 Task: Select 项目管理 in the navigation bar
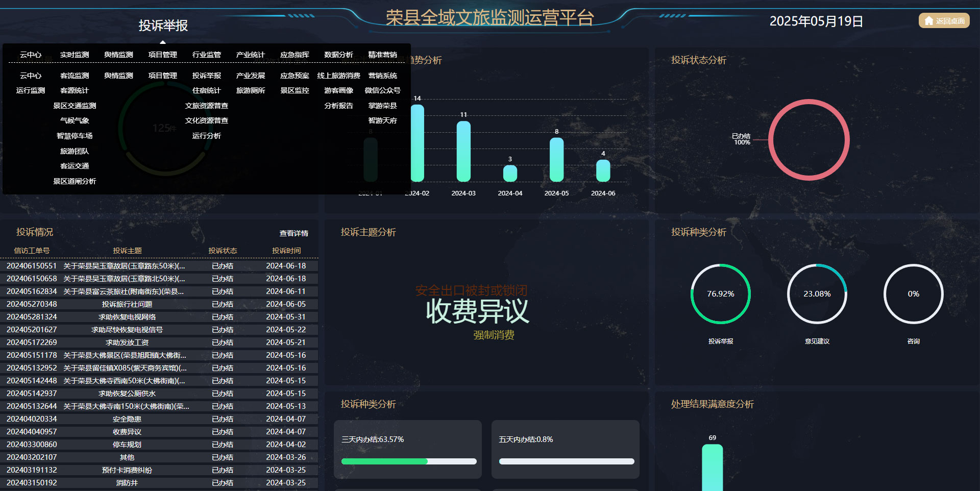162,54
